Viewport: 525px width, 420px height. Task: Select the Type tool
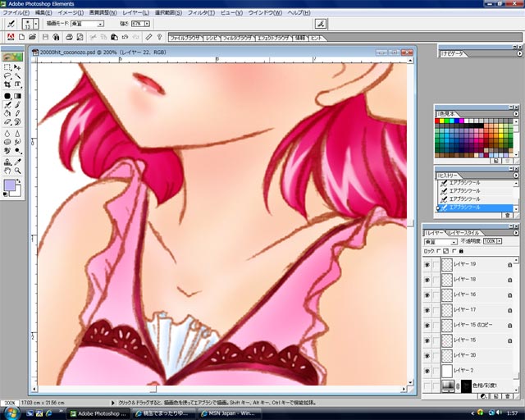click(17, 84)
